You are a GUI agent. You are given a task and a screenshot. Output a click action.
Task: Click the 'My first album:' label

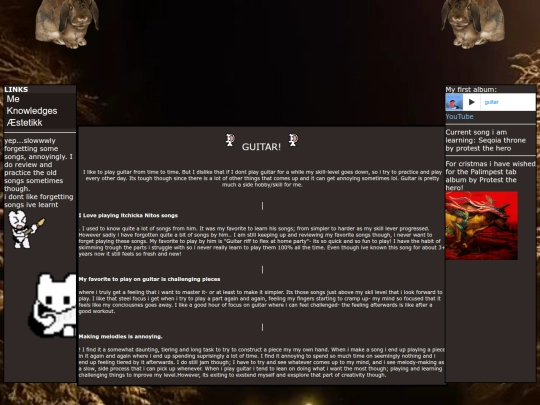tap(471, 90)
